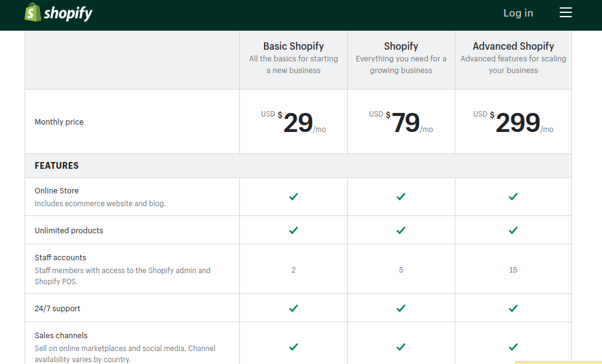Click the Sales channels feature label
This screenshot has height=364, width=602.
pos(61,335)
